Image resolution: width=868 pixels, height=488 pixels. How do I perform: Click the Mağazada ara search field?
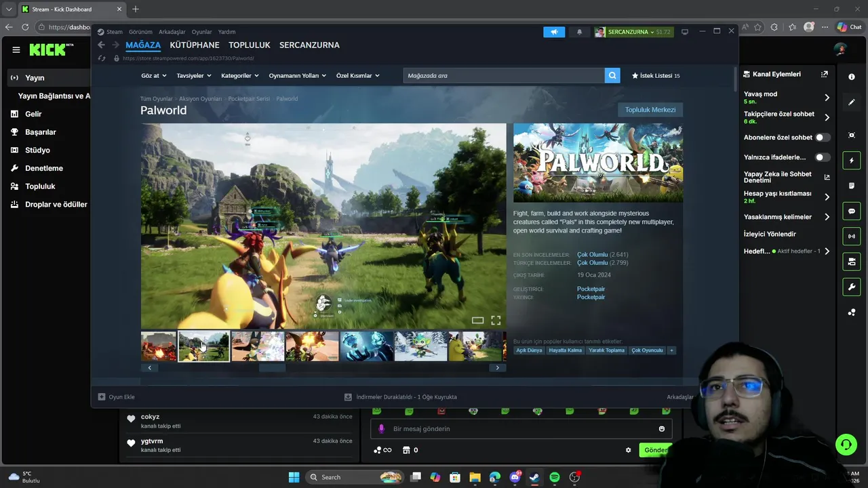[504, 75]
